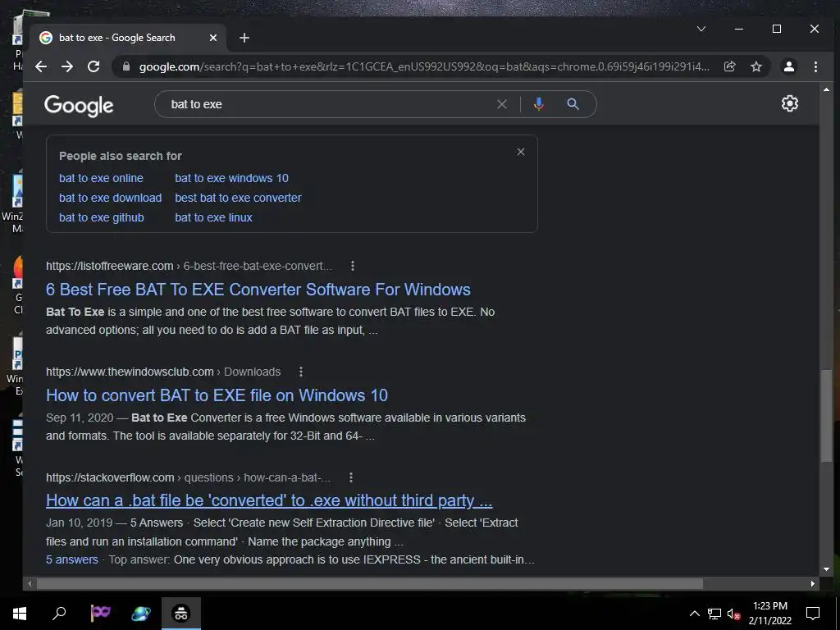
Task: Click the vertical scrollbar thumb
Action: 826,414
